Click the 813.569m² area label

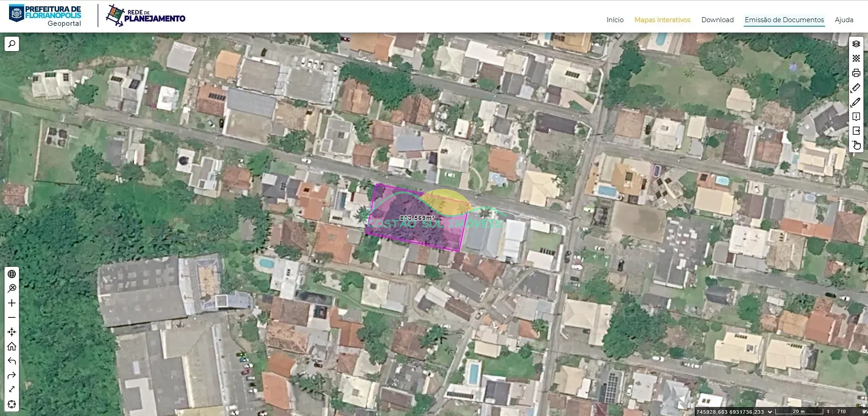[417, 218]
